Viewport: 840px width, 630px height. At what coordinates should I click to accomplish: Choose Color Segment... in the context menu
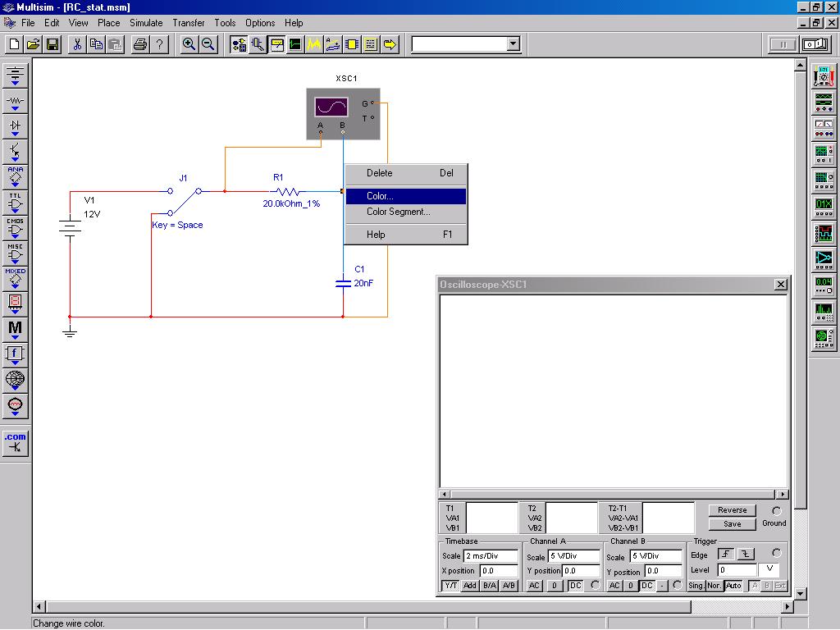point(405,212)
